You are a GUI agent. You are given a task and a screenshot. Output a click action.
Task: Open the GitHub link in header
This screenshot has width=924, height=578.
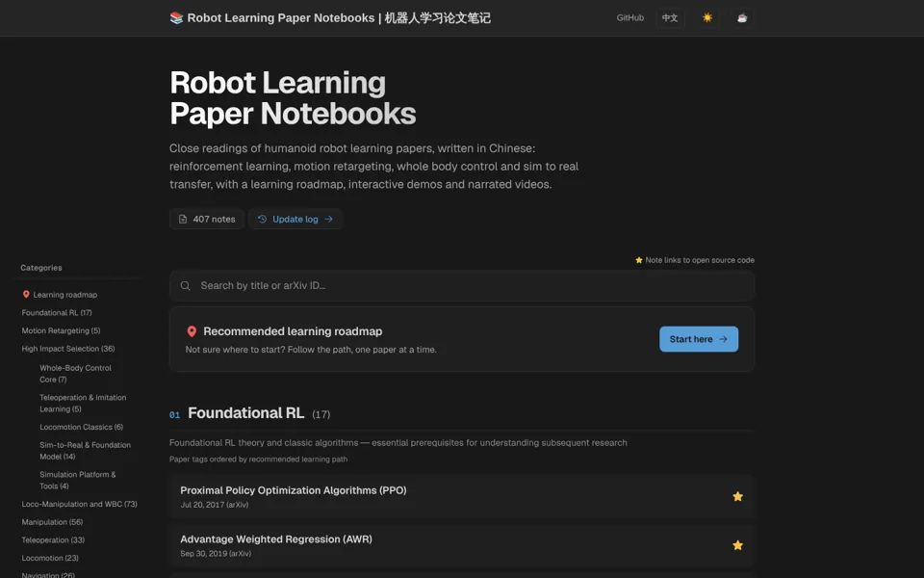tap(629, 17)
